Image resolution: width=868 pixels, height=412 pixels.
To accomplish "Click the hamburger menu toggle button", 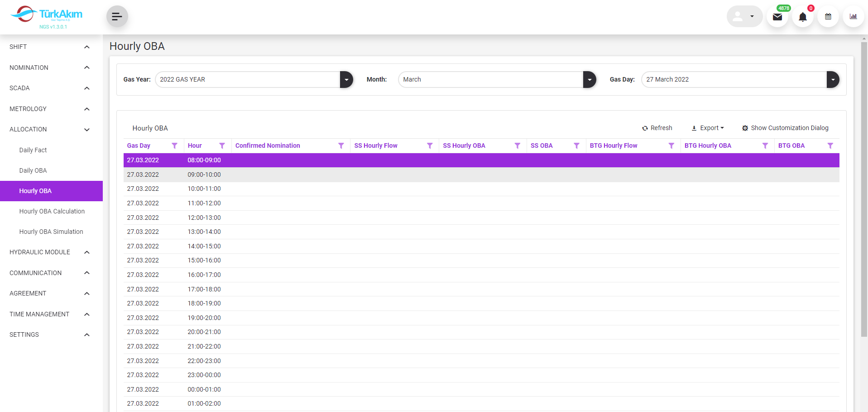I will point(117,17).
